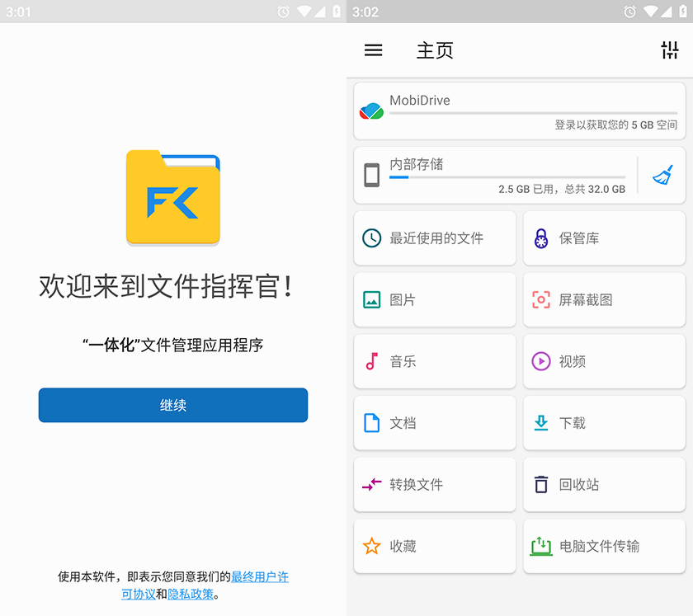Tap the 登录以获取您的 5 GB 空间 text

tap(615, 125)
